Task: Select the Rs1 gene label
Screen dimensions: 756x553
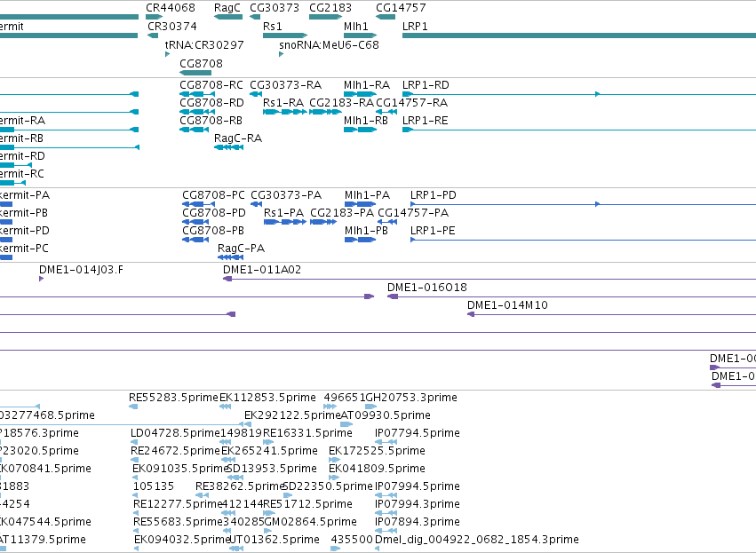Action: [x=273, y=27]
